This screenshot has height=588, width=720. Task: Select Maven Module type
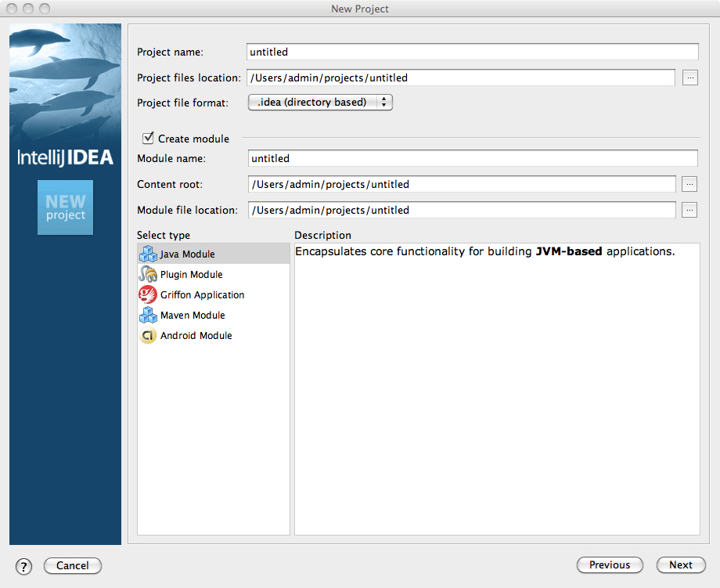pyautogui.click(x=214, y=315)
